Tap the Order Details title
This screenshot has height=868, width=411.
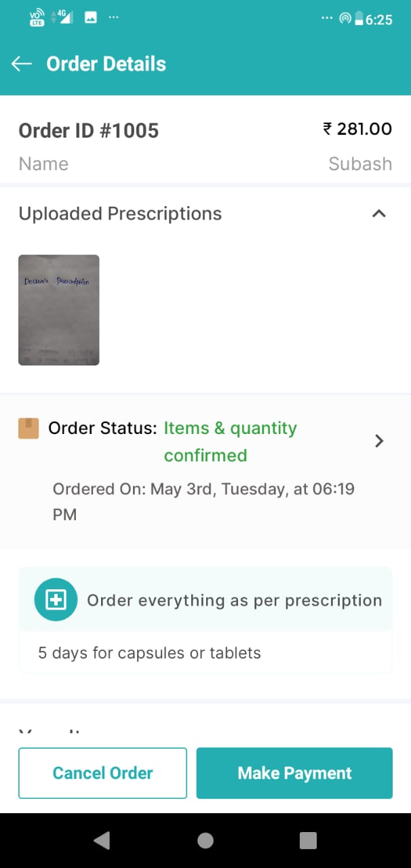click(x=106, y=64)
